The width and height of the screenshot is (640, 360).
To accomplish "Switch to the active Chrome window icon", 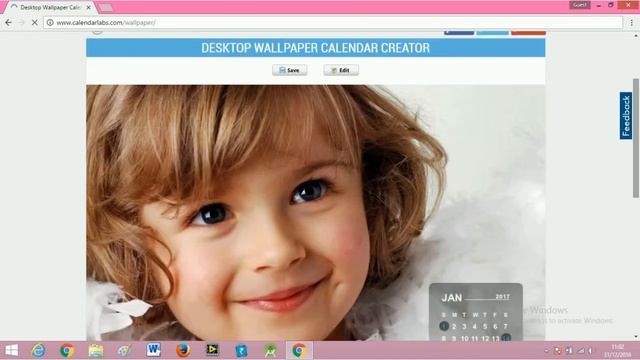I will coord(299,350).
